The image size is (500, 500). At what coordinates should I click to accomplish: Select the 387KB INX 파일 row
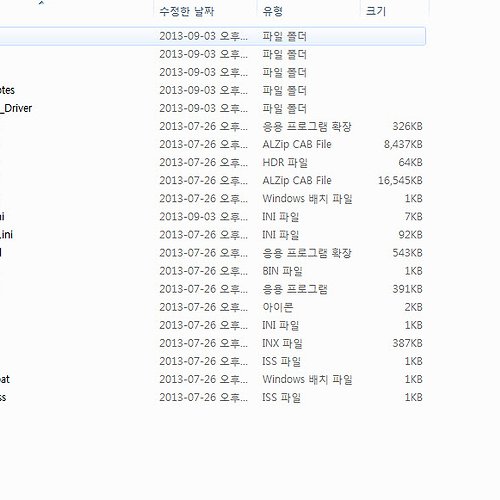[212, 343]
